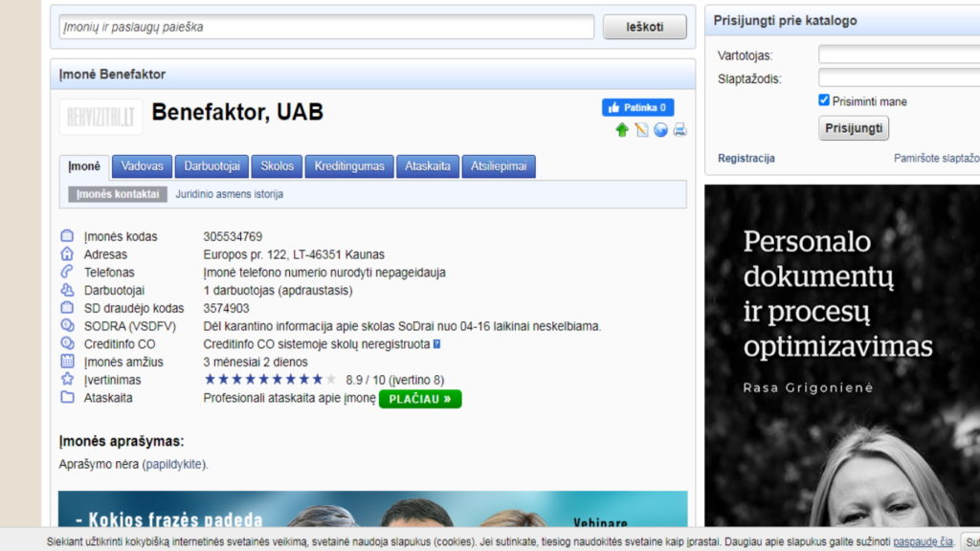Click the house icon beside Adresas
The height and width of the screenshot is (551, 980).
[67, 254]
